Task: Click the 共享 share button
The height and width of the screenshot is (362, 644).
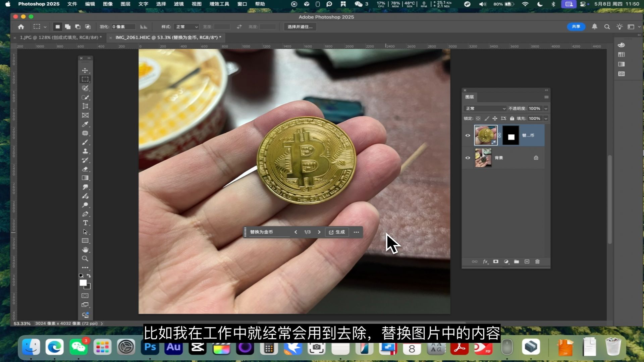Action: pos(576,27)
